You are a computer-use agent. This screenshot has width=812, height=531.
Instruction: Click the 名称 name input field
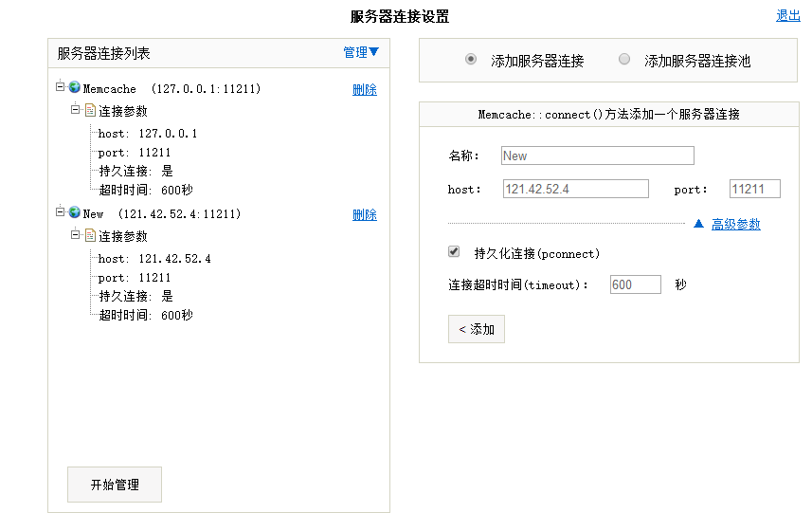click(597, 156)
